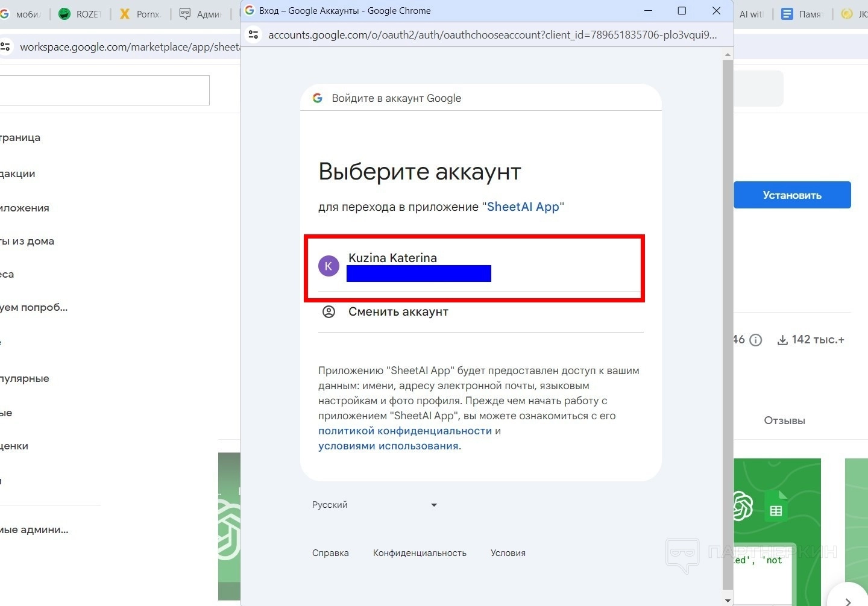Click the person icon beside 'Сменить аккаунт'
Viewport: 868px width, 606px height.
pyautogui.click(x=329, y=312)
